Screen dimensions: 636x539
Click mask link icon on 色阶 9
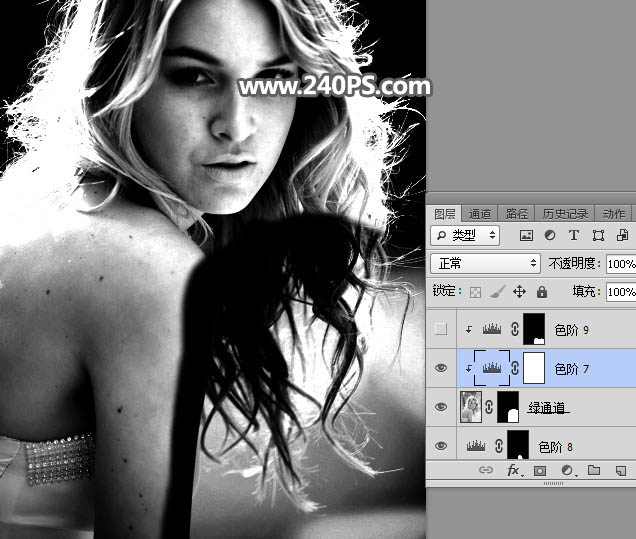pyautogui.click(x=515, y=329)
